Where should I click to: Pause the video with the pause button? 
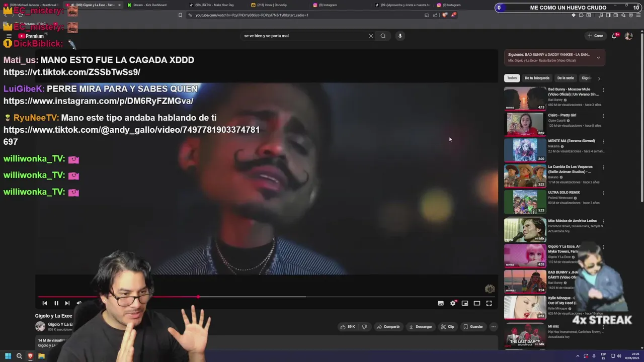[56, 303]
